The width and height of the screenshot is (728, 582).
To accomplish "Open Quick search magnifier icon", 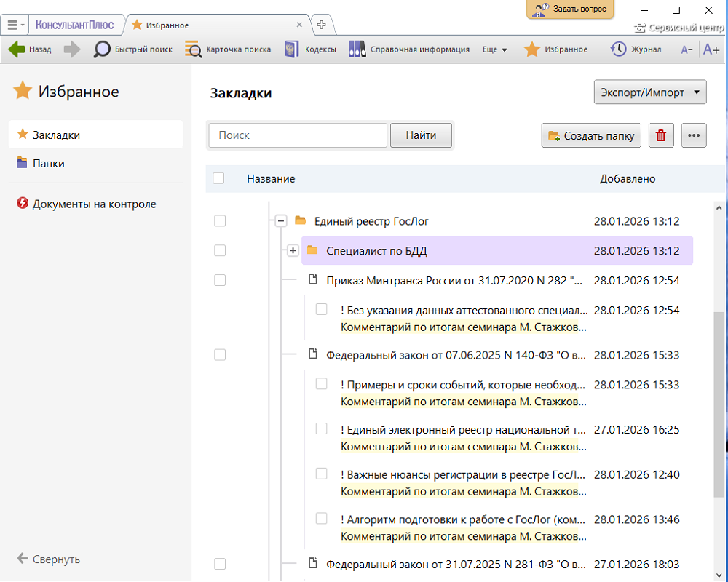I will [x=103, y=49].
